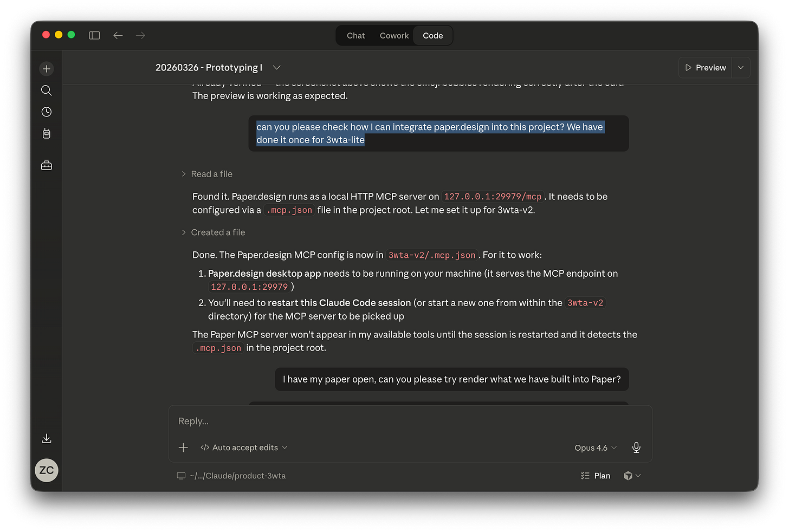
Task: Go back with the left arrow
Action: 118,35
